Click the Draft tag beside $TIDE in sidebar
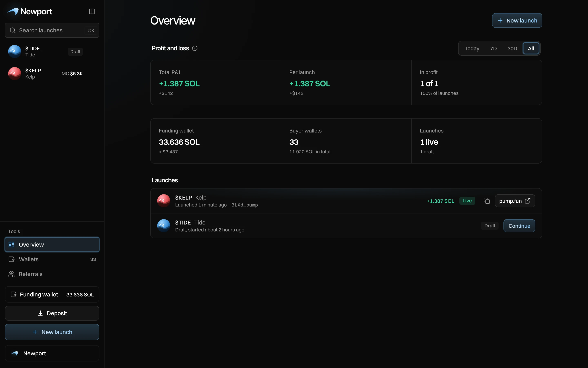Image resolution: width=588 pixels, height=368 pixels. (x=75, y=52)
